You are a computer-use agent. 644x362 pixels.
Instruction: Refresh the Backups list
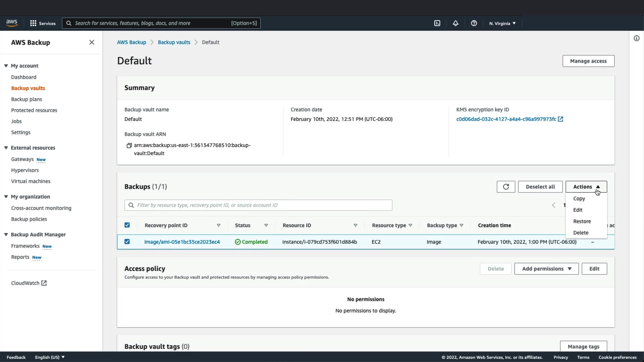pyautogui.click(x=506, y=187)
